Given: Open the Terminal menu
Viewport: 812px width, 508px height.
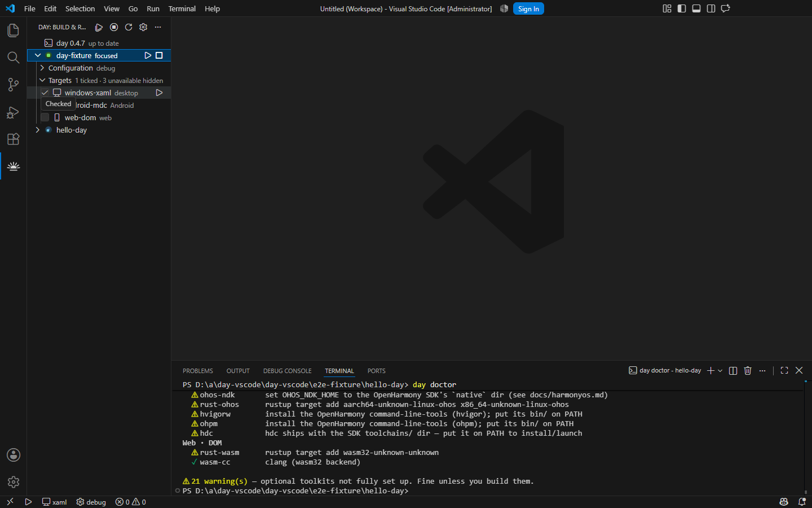Looking at the screenshot, I should (x=182, y=8).
